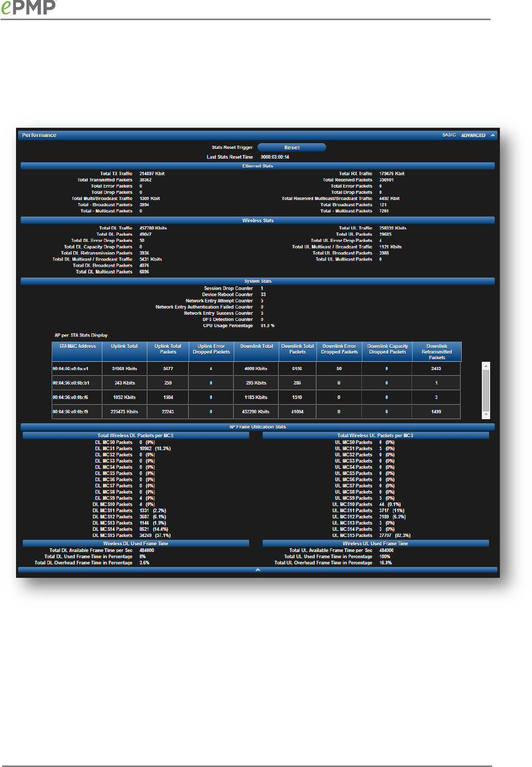
Task: Click the DL MCS1 Packets label
Action: [114, 449]
